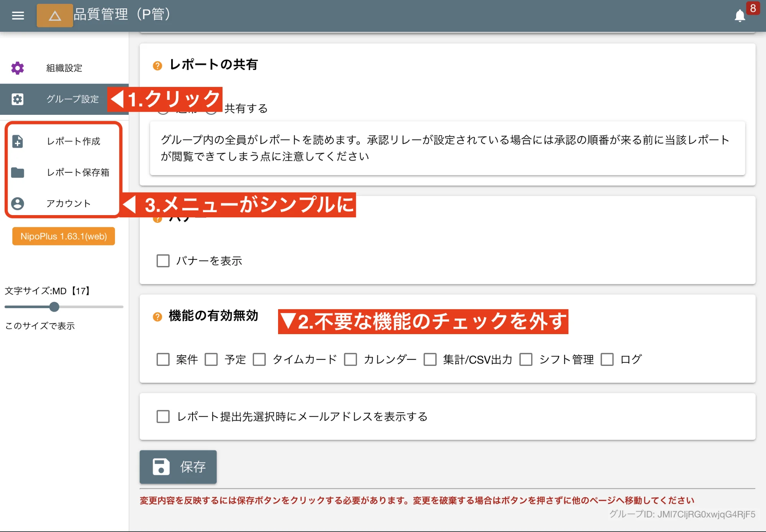The height and width of the screenshot is (532, 766).
Task: Click the account person icon
Action: coord(18,204)
